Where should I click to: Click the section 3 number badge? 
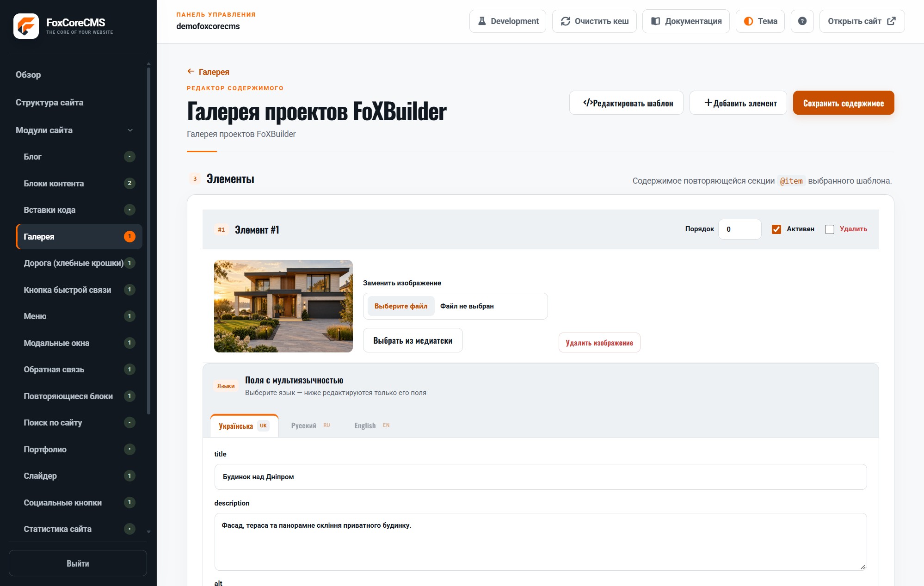point(195,179)
